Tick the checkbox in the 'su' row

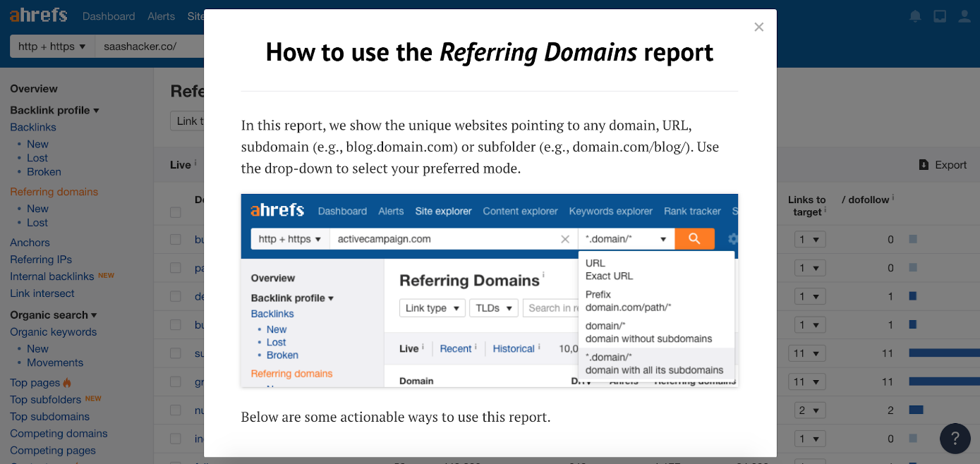pos(175,353)
